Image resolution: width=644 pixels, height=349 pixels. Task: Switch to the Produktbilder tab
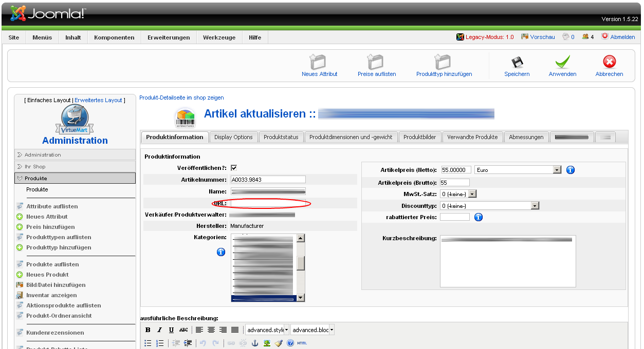coord(420,137)
